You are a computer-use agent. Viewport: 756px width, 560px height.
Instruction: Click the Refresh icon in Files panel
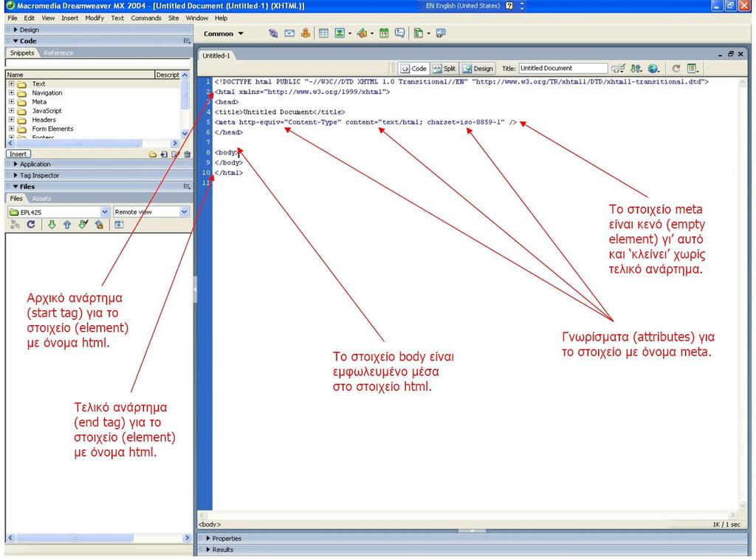(31, 225)
